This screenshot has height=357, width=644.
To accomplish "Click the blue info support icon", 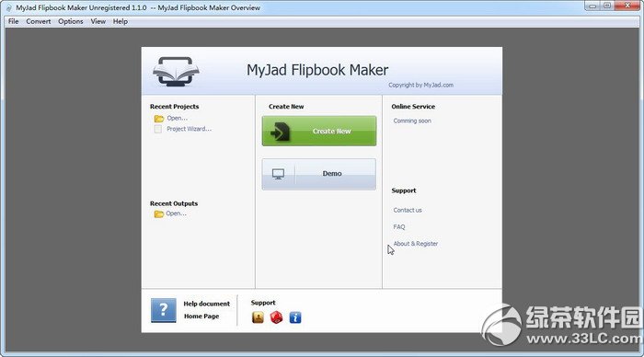I will pos(295,317).
